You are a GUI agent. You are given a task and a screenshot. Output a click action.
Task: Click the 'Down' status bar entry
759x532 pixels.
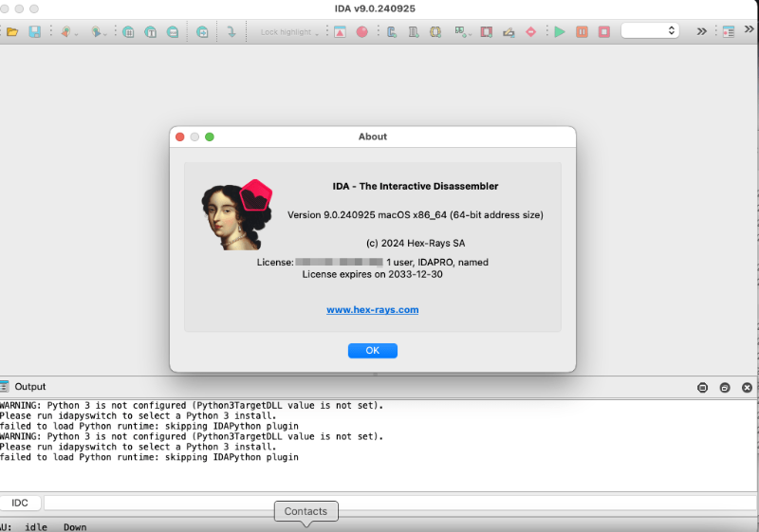pyautogui.click(x=75, y=526)
